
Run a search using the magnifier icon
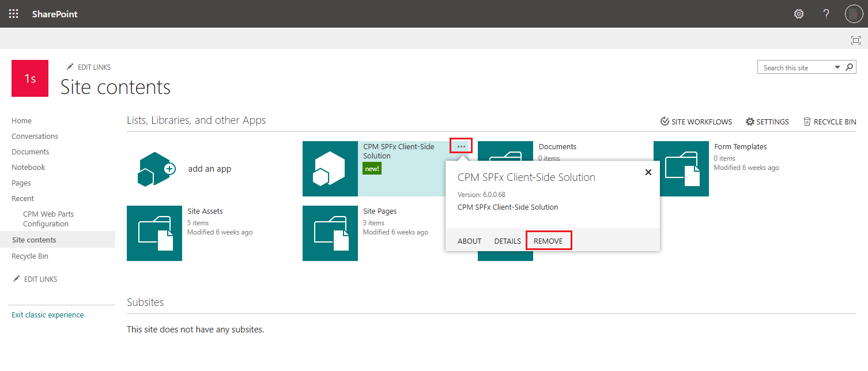(849, 67)
